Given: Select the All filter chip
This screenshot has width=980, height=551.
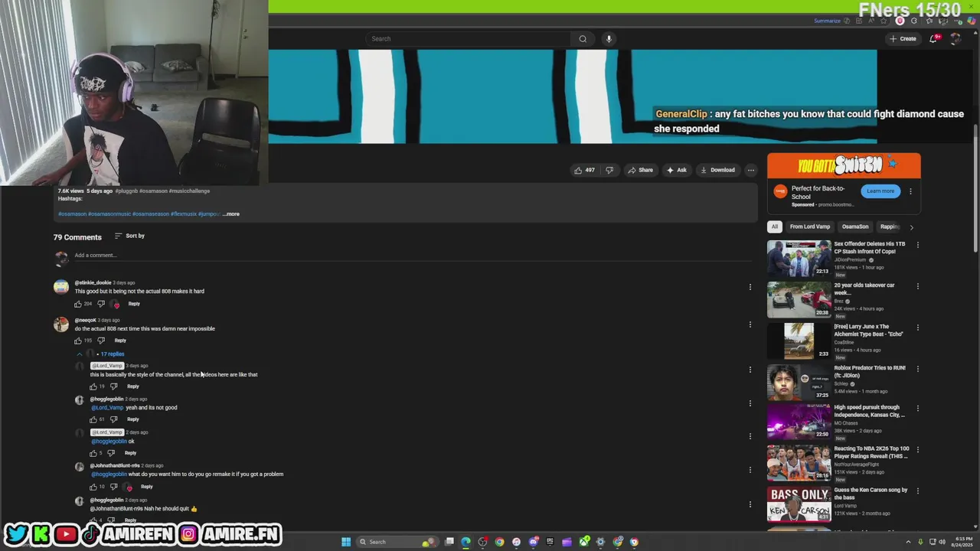Looking at the screenshot, I should click(775, 227).
